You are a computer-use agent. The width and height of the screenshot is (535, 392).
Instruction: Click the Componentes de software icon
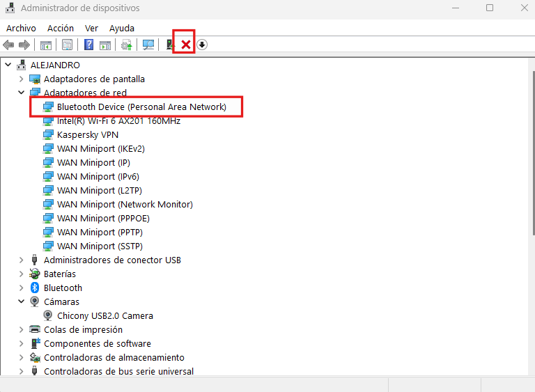click(x=36, y=343)
